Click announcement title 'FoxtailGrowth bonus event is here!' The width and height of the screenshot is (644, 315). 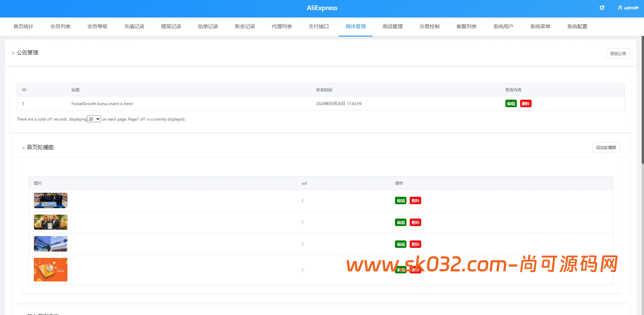click(x=102, y=104)
